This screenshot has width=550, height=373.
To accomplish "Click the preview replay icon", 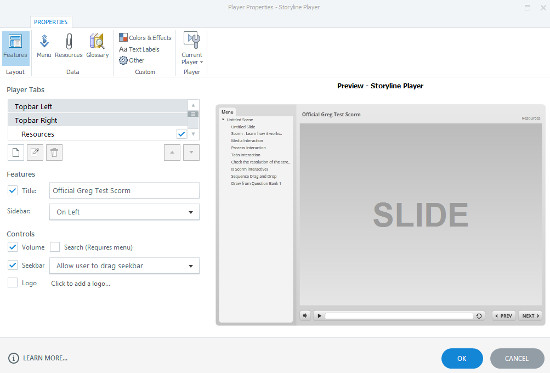I will [x=479, y=316].
